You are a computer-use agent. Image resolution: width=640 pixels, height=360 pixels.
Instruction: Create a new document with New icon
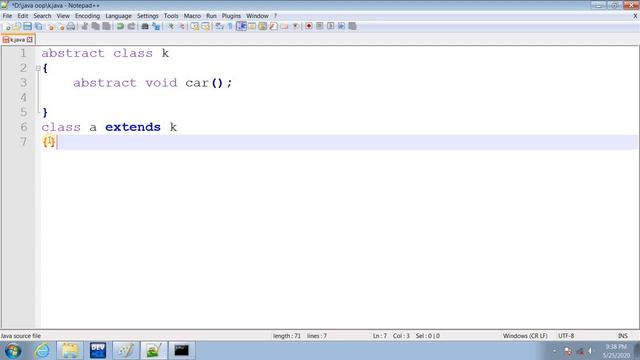[x=8, y=27]
